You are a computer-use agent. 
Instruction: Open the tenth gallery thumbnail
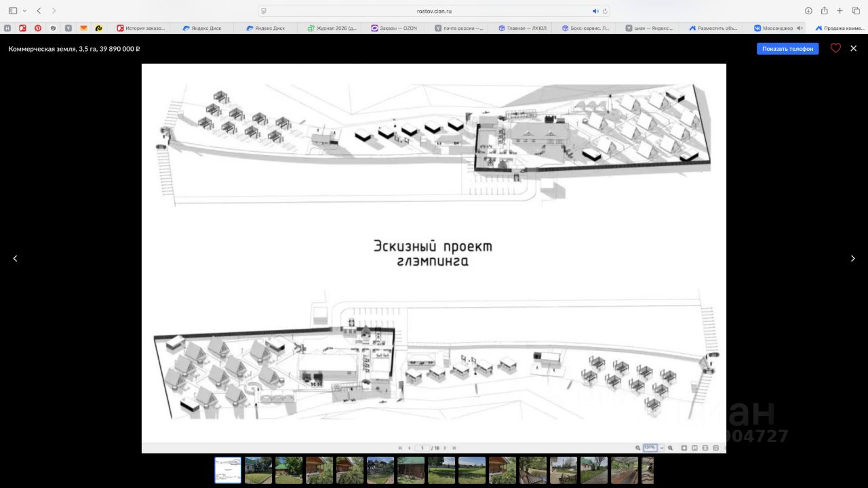pyautogui.click(x=502, y=470)
